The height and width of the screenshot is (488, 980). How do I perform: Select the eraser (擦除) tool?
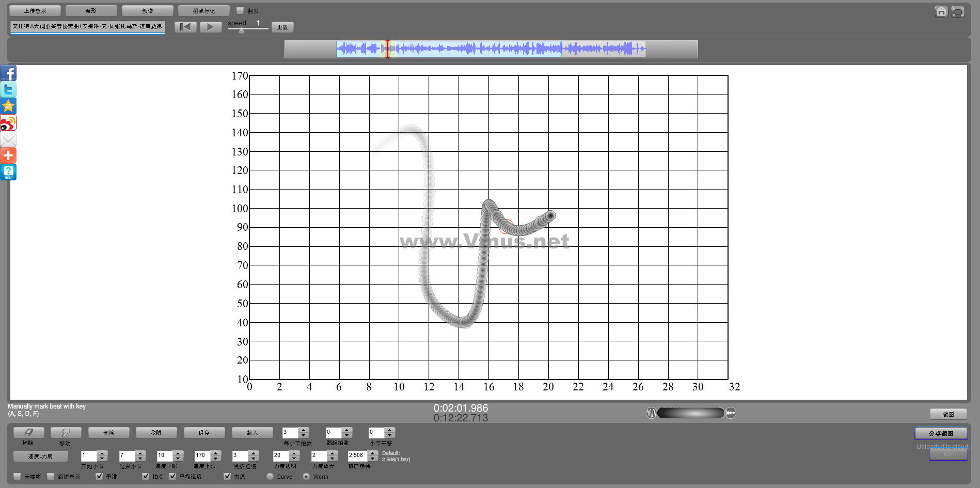[x=28, y=432]
